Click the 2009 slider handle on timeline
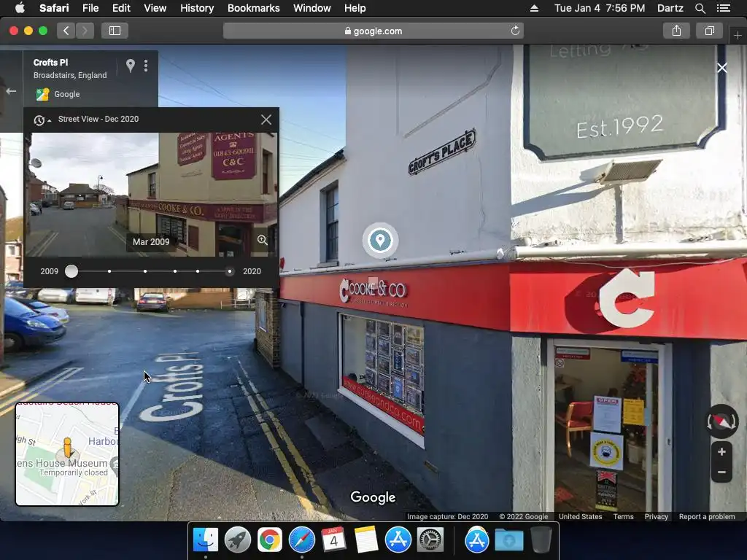The width and height of the screenshot is (747, 560). (71, 271)
